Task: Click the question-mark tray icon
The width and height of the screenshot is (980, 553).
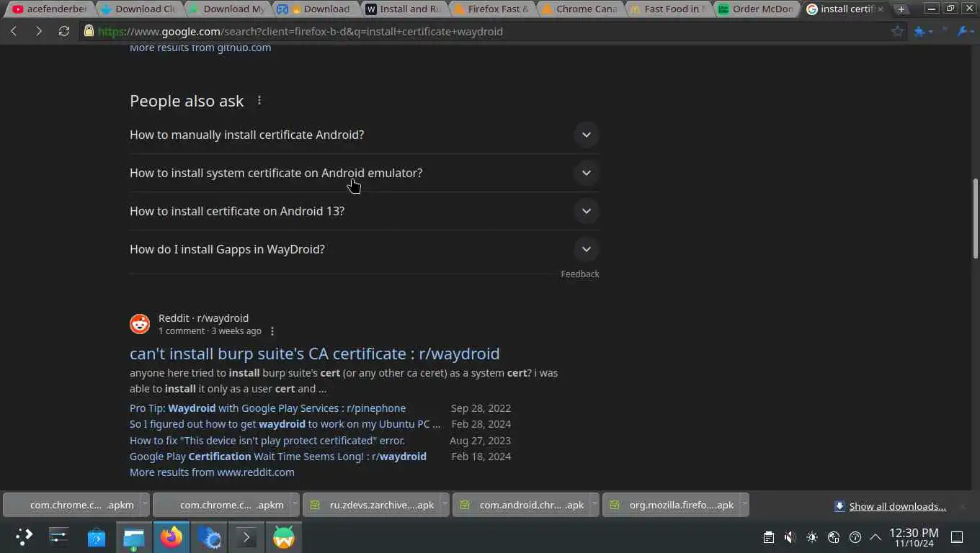Action: 855,537
